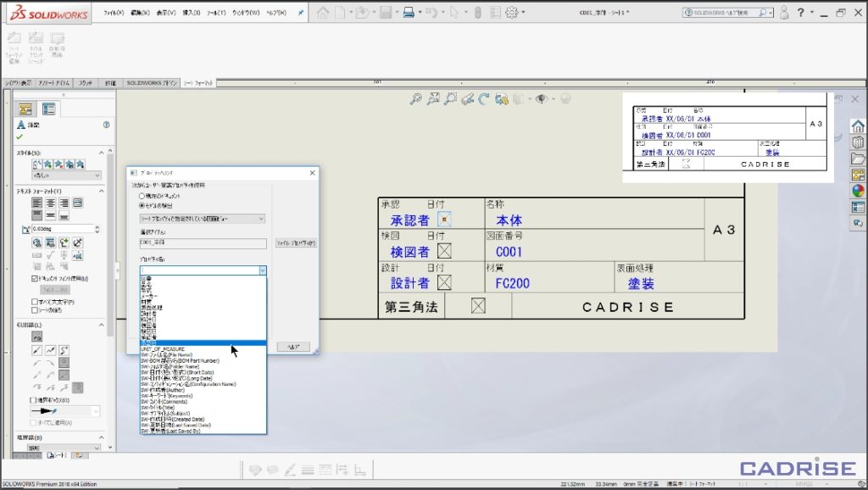Select the left-align text format icon
Screen dimensions: 868x490
point(36,203)
